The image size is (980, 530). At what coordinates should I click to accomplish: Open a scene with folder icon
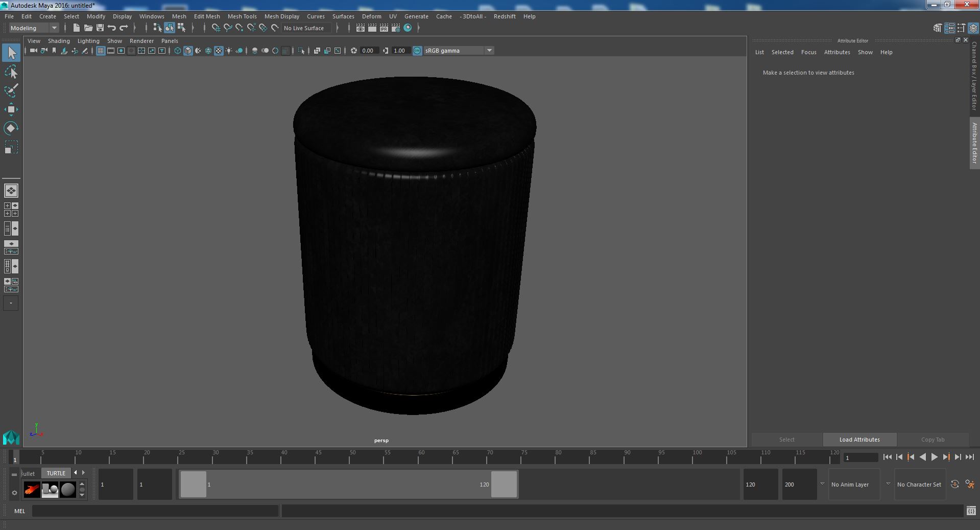[x=88, y=28]
